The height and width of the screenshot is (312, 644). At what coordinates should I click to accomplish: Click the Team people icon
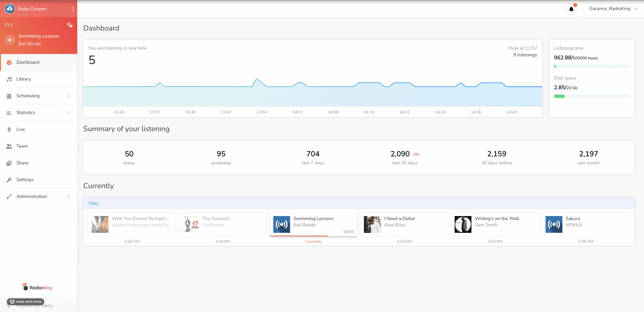tap(9, 146)
